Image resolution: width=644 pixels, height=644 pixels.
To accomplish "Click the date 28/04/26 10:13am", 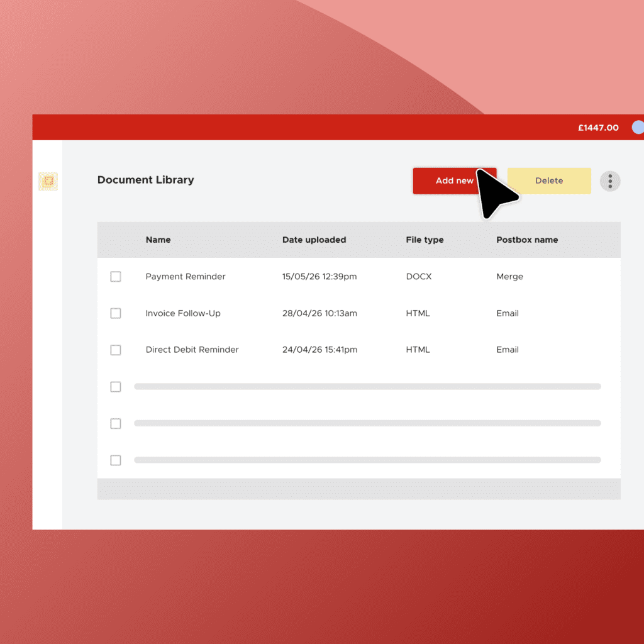I will pyautogui.click(x=319, y=313).
